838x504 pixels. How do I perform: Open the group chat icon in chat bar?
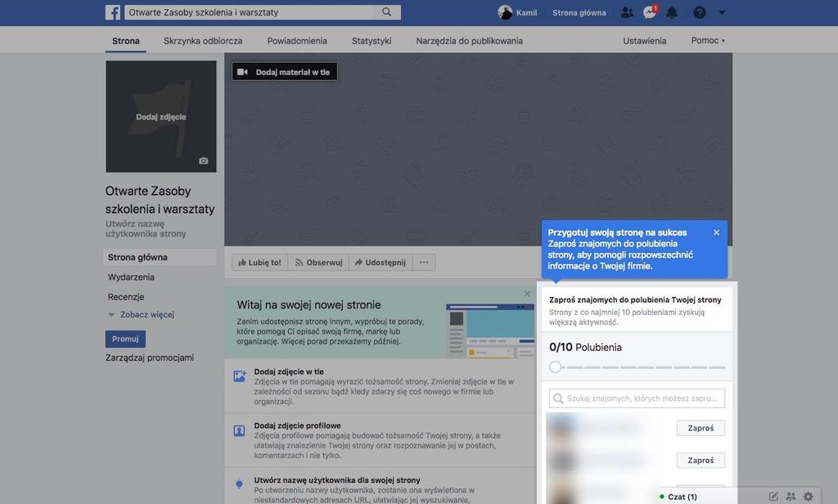click(791, 497)
